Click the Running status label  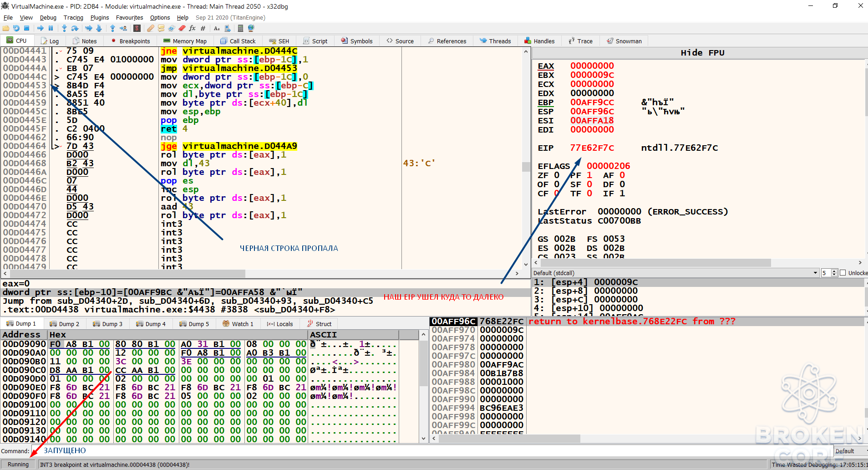pyautogui.click(x=18, y=465)
